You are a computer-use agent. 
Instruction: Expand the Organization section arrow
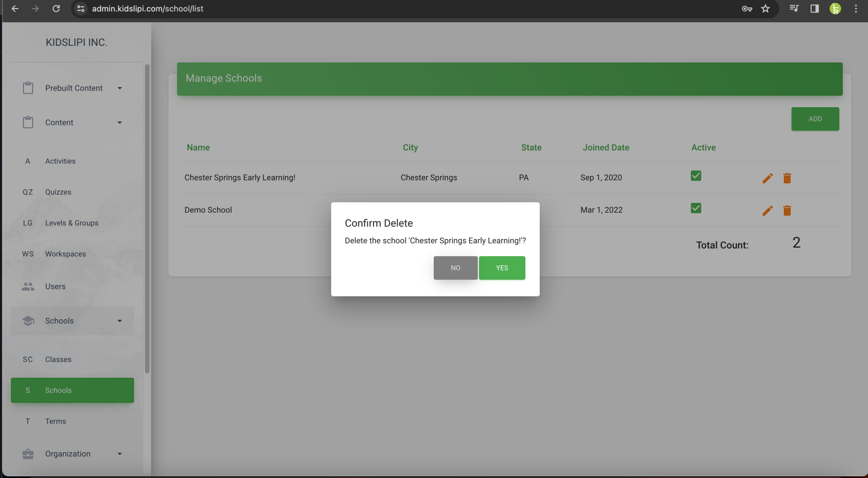[x=120, y=454]
